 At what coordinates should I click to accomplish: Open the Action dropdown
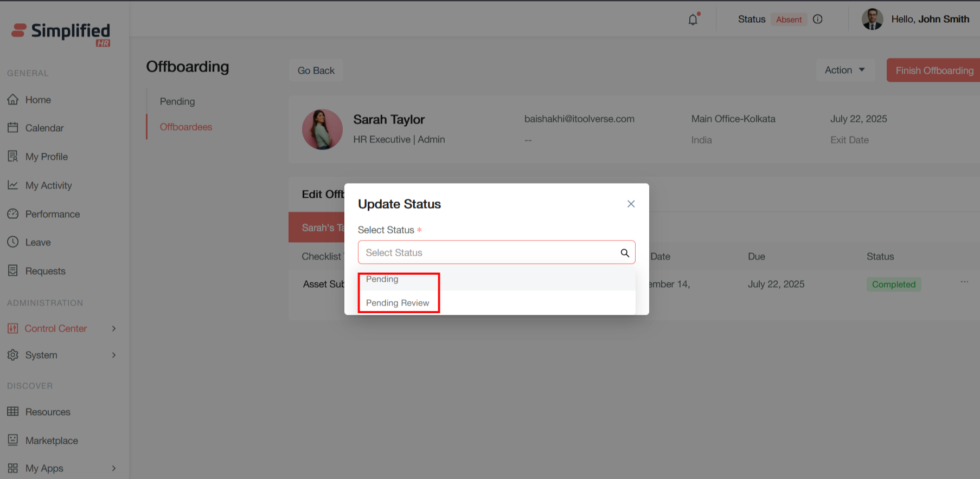point(844,70)
